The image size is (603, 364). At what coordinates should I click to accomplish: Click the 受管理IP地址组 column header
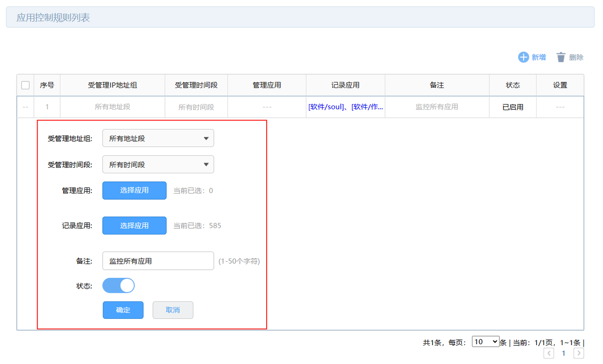pyautogui.click(x=113, y=85)
